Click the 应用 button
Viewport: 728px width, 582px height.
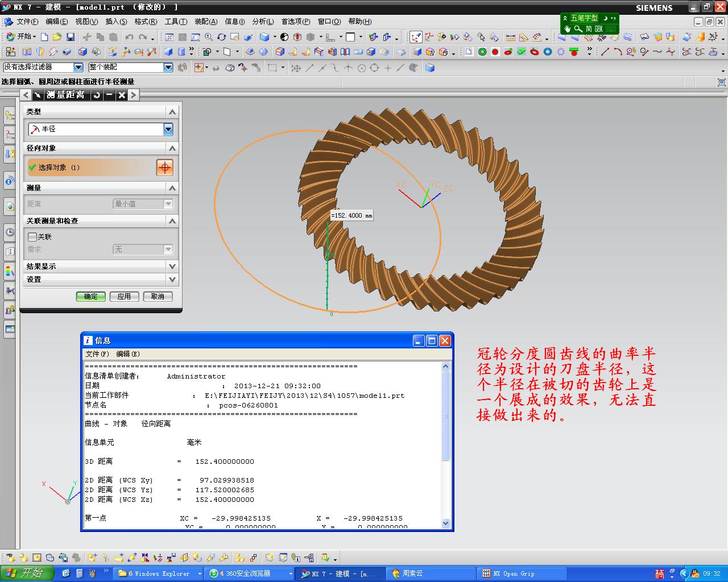click(x=124, y=297)
